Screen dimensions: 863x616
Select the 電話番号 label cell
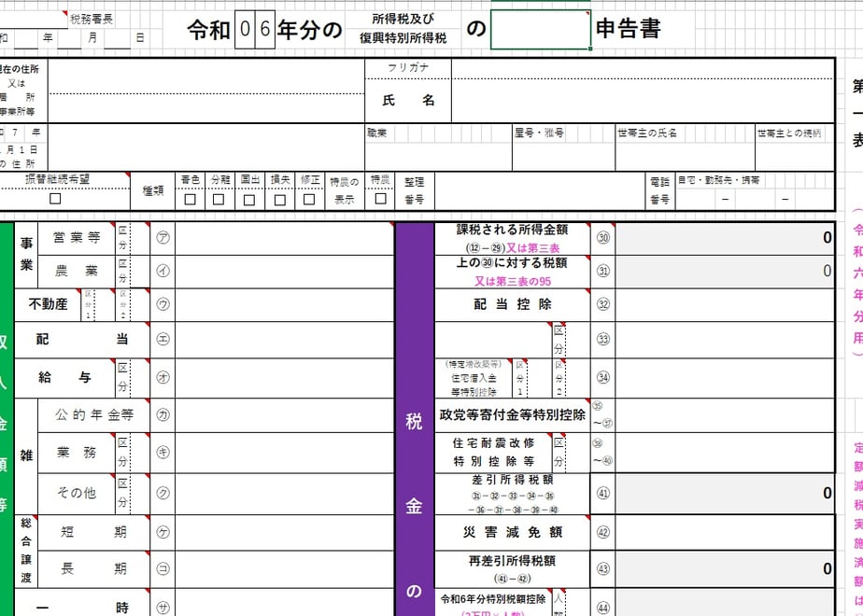[660, 190]
